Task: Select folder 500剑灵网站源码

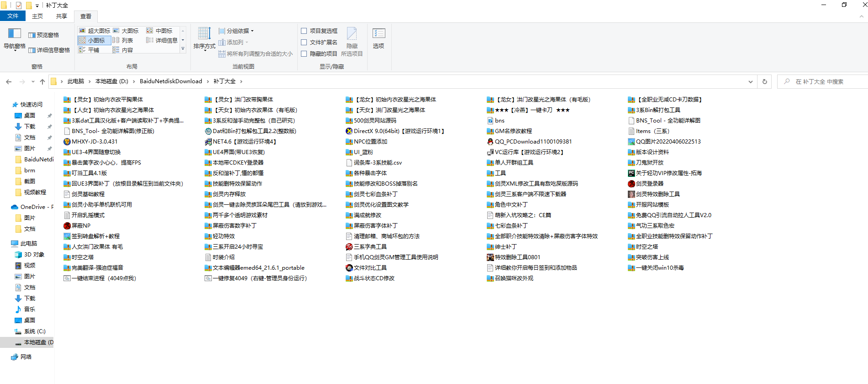Action: (x=371, y=121)
